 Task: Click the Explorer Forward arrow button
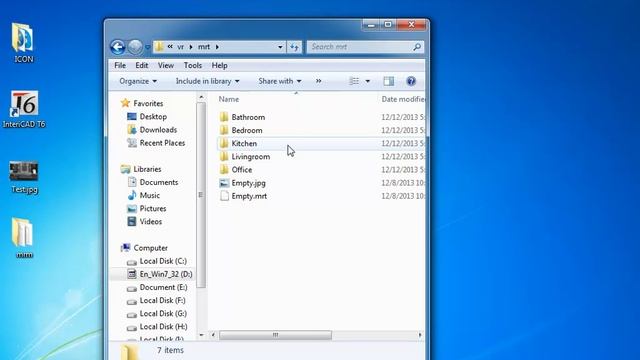(135, 47)
